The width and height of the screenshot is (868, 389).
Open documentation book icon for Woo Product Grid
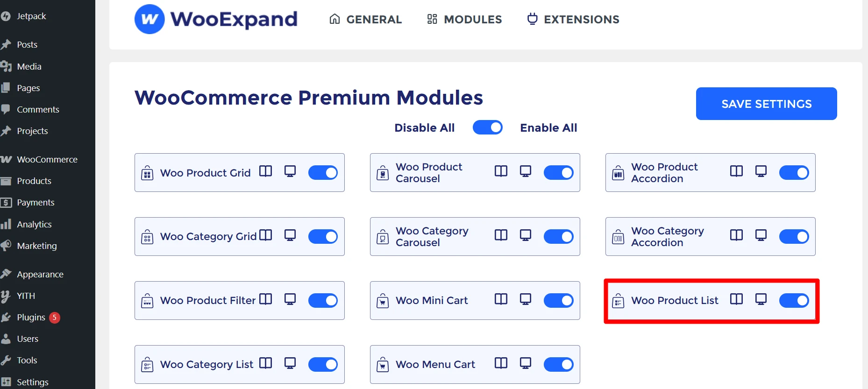point(265,171)
